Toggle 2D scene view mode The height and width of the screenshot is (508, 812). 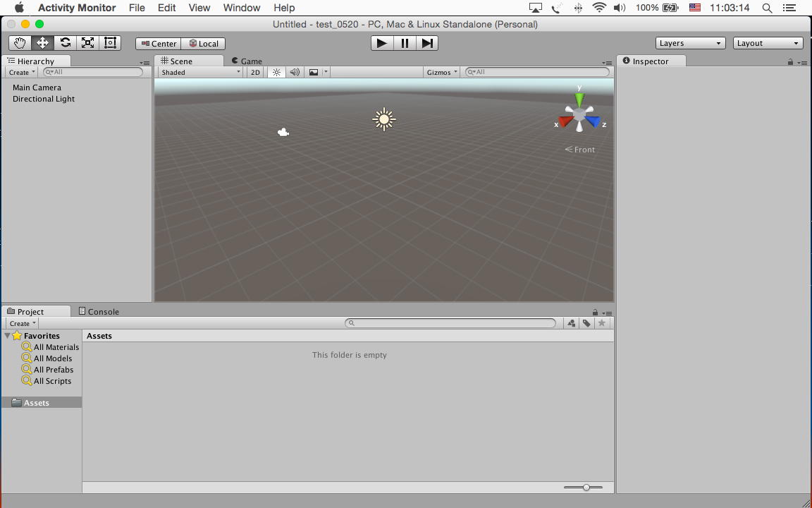pyautogui.click(x=255, y=73)
